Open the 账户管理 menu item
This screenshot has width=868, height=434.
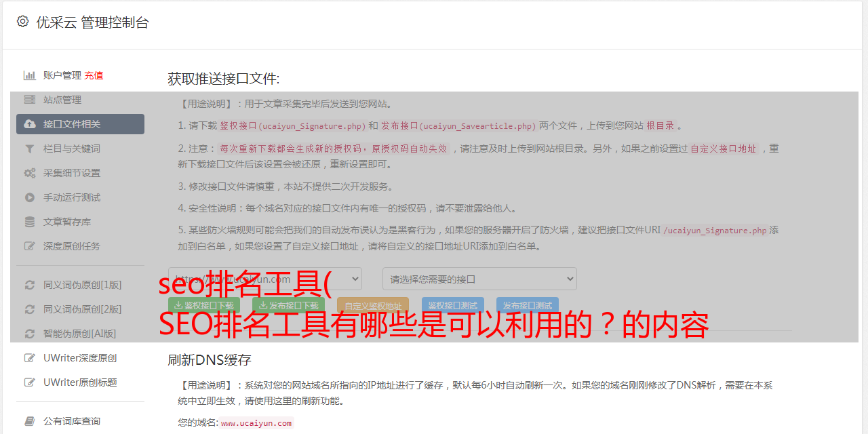62,75
